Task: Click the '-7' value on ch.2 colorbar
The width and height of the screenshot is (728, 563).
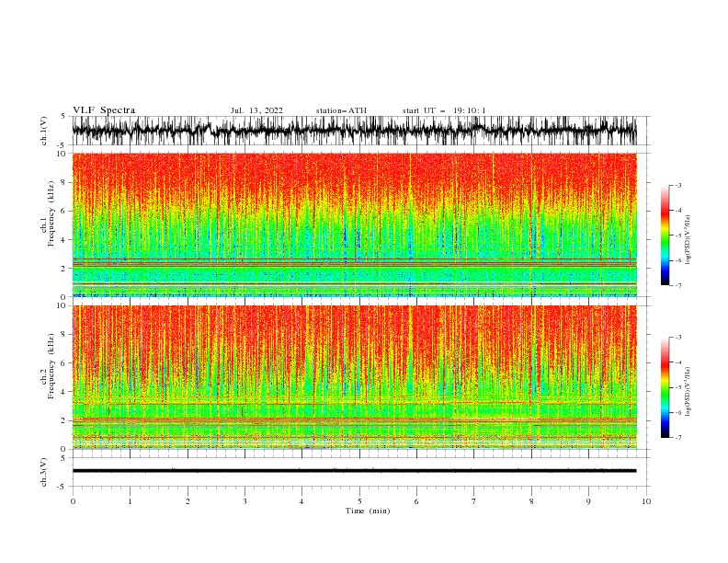Action: pos(677,437)
